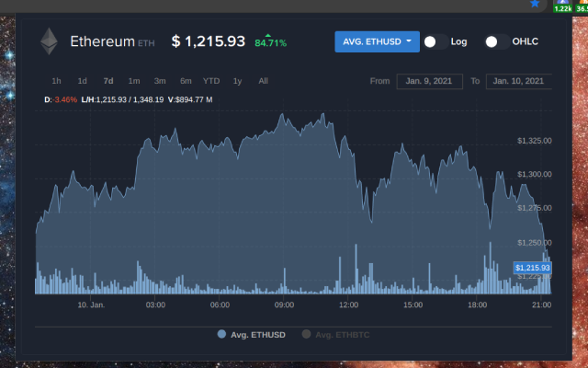This screenshot has height=368, width=588.
Task: Click the Ethereum title text
Action: 102,41
